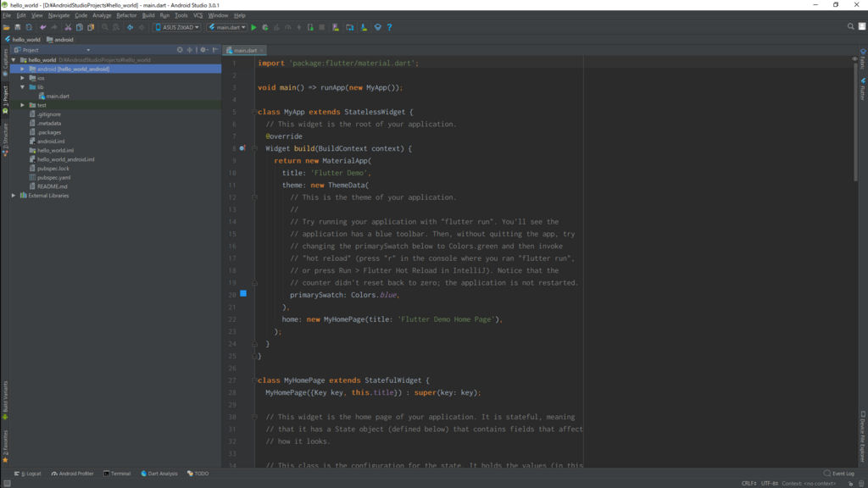Open the Dart Analysis tool window
Image resolution: width=868 pixels, height=488 pixels.
pos(159,474)
